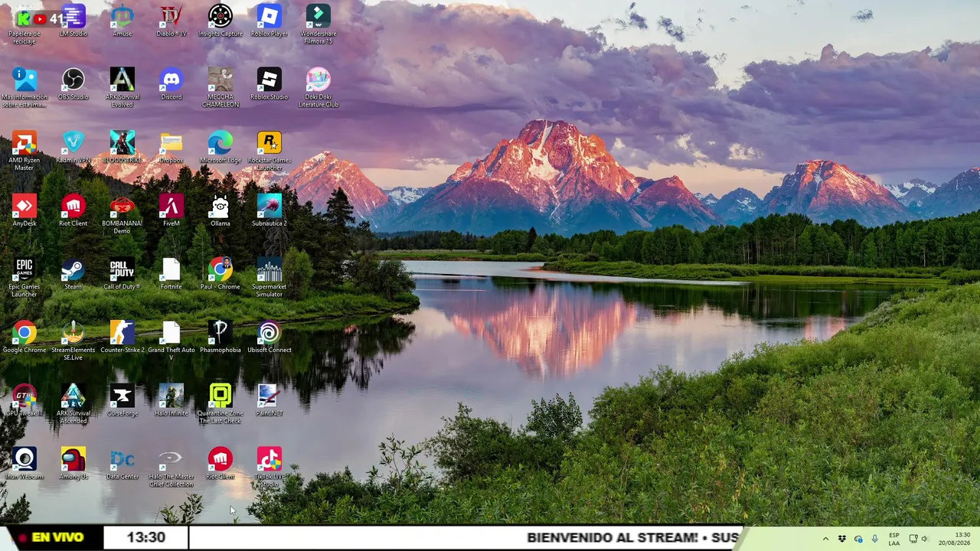The image size is (980, 551).
Task: Click the Riot Client icon beside AnyDesk
Action: tap(73, 210)
